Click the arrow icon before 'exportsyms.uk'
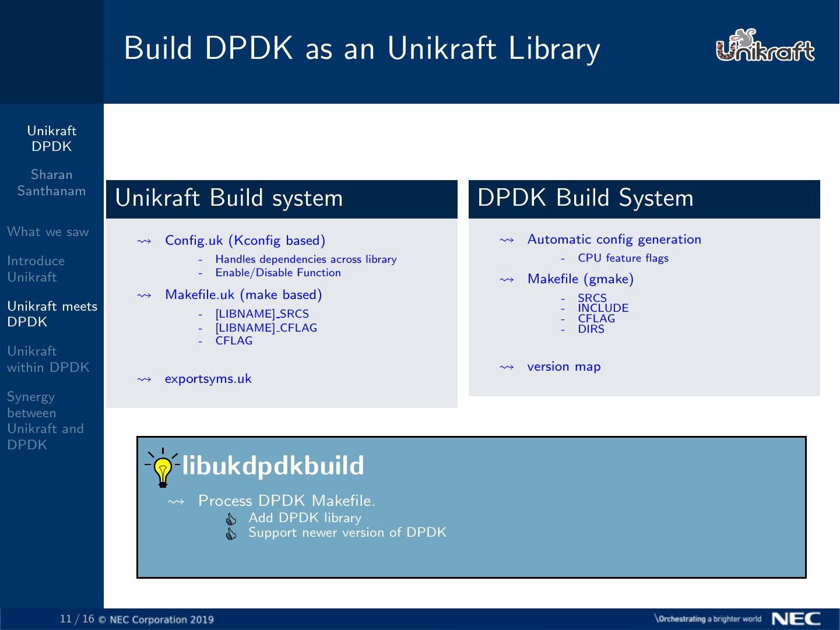 point(143,379)
